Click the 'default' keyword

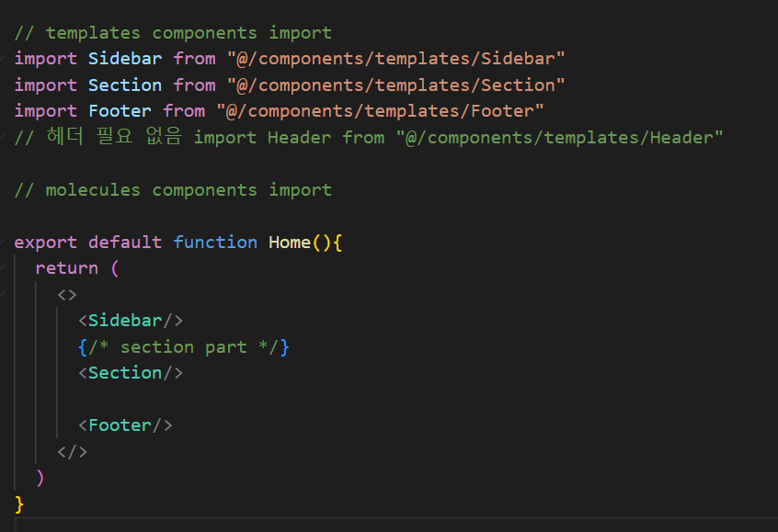pyautogui.click(x=125, y=242)
